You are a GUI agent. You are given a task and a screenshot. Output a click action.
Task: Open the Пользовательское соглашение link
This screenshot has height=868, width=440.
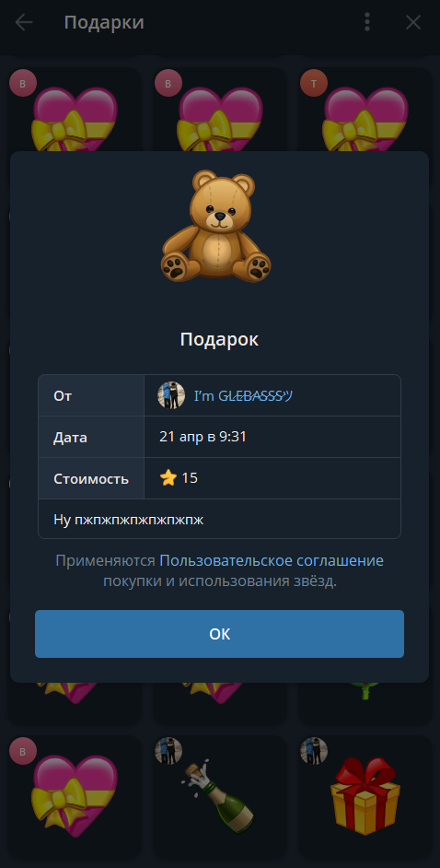[x=272, y=561]
